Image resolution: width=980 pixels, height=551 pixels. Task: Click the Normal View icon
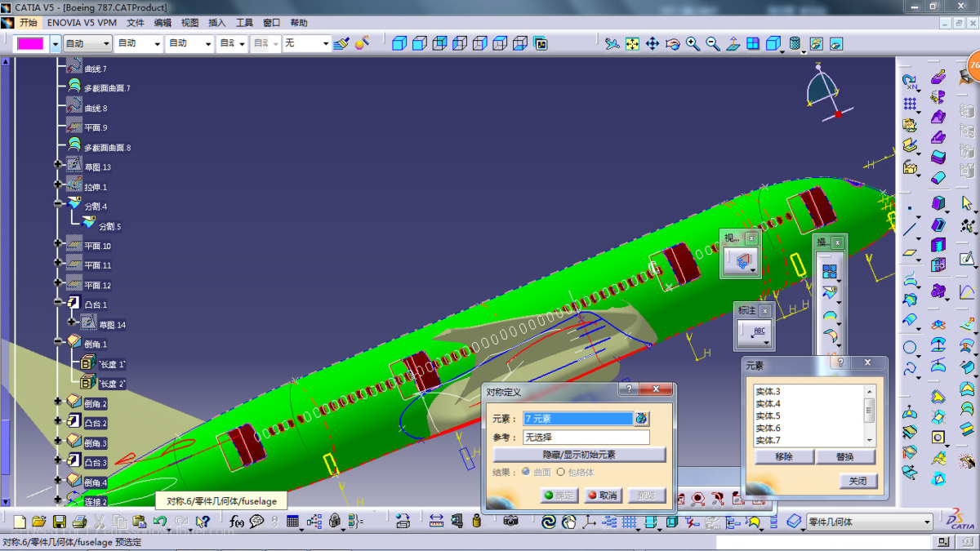733,43
